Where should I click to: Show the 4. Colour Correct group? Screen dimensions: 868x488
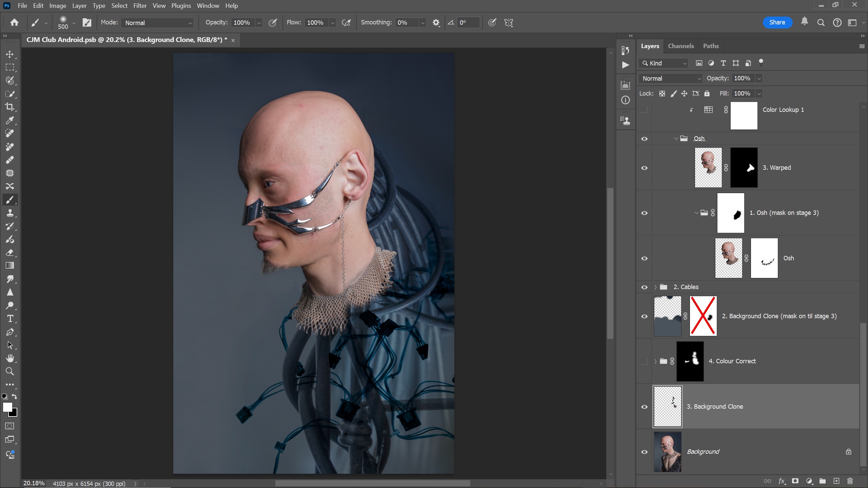tap(644, 361)
